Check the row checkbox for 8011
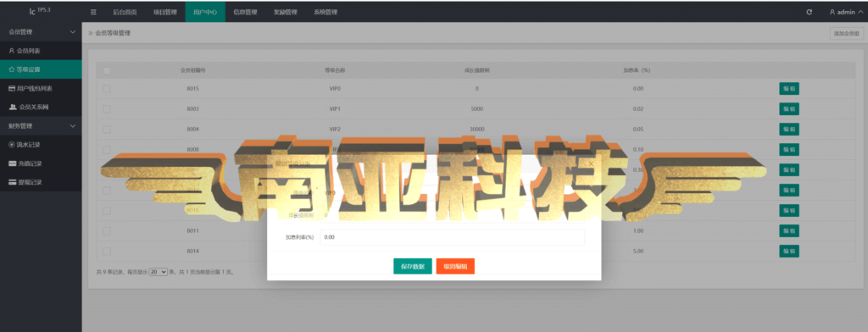This screenshot has height=332, width=868. point(106,230)
